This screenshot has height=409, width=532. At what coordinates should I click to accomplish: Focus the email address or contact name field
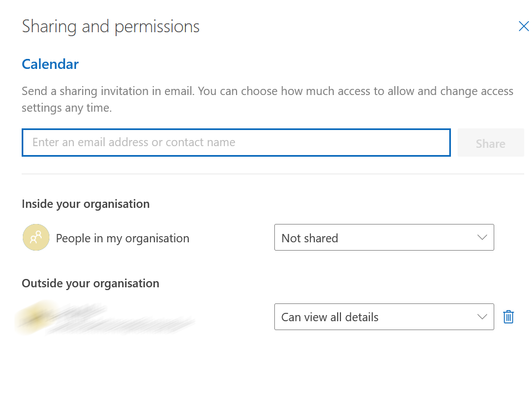(235, 143)
